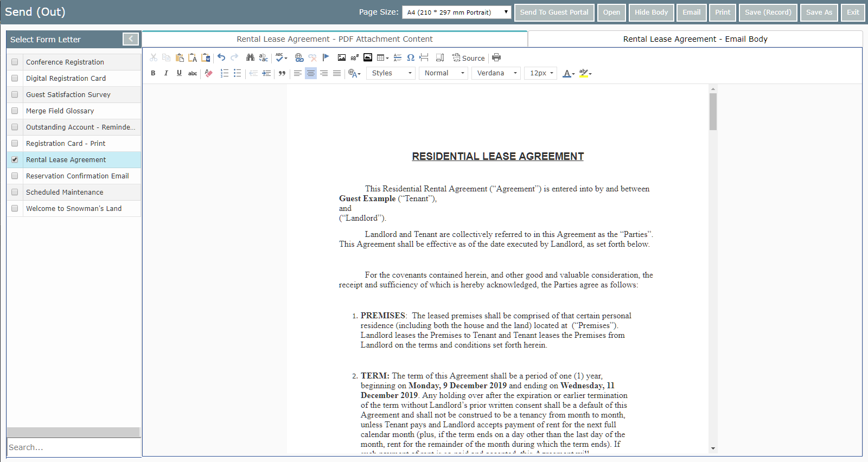Image resolution: width=868 pixels, height=462 pixels.
Task: Insert a page break
Action: pyautogui.click(x=424, y=57)
